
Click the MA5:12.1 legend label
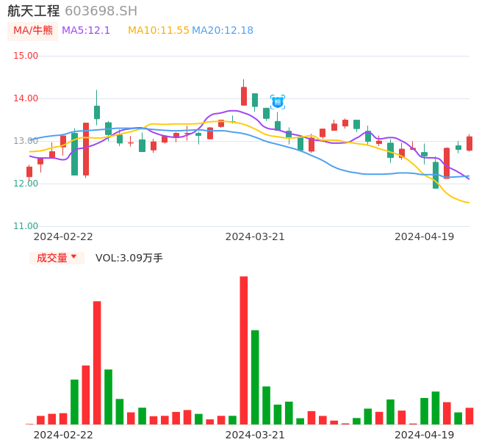(x=86, y=31)
